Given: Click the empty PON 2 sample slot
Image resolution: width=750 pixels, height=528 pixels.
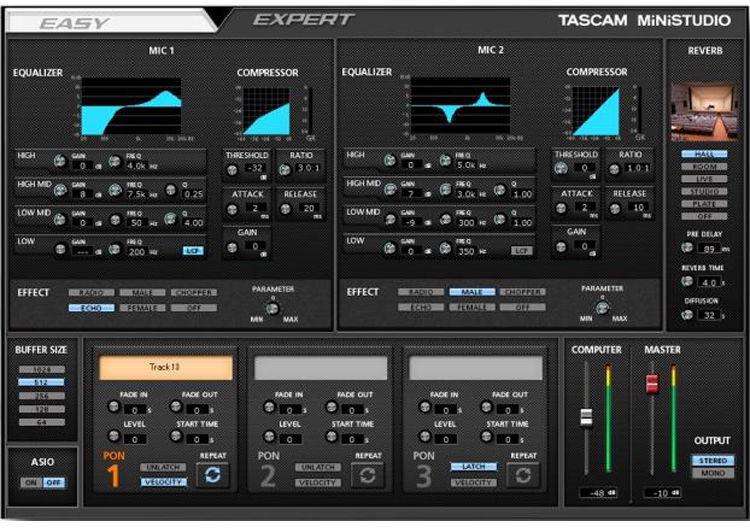Looking at the screenshot, I should coord(320,367).
